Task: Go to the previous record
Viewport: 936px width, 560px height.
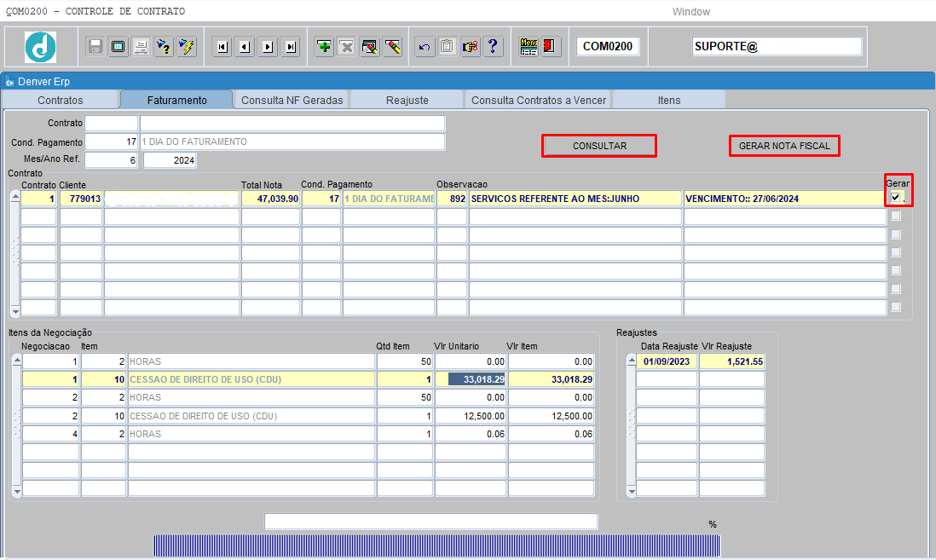Action: pos(245,47)
